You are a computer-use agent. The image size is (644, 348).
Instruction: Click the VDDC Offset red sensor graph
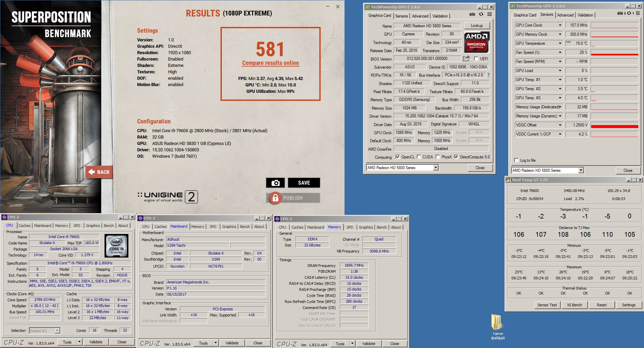pos(614,125)
